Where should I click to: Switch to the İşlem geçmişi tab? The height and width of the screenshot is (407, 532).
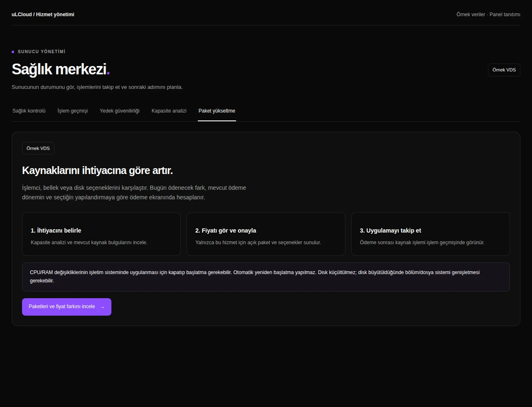point(73,111)
